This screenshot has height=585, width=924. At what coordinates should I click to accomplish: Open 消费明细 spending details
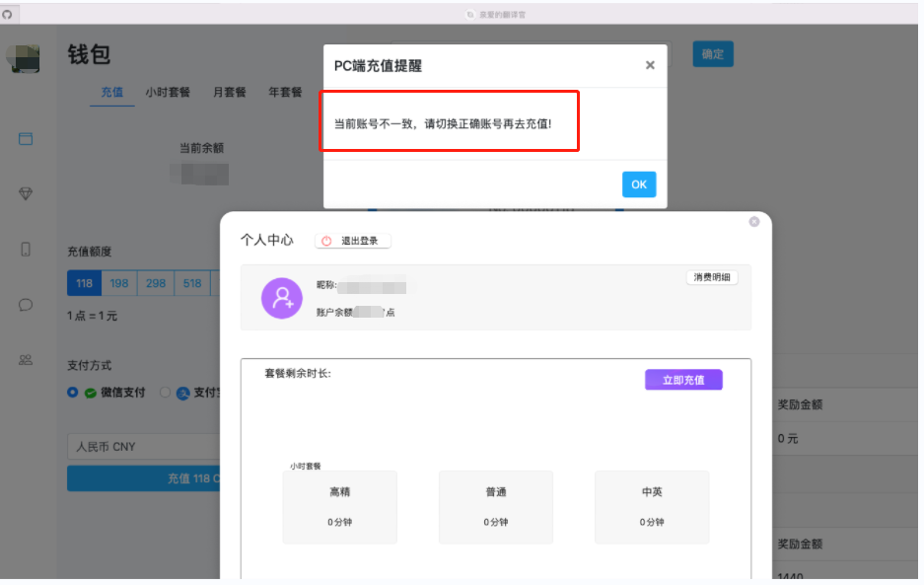pyautogui.click(x=712, y=277)
